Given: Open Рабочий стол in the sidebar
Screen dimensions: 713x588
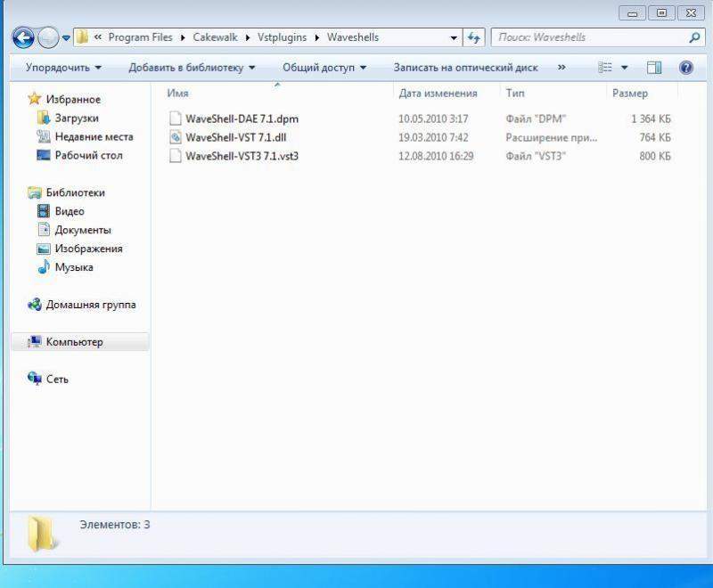Looking at the screenshot, I should click(x=88, y=155).
